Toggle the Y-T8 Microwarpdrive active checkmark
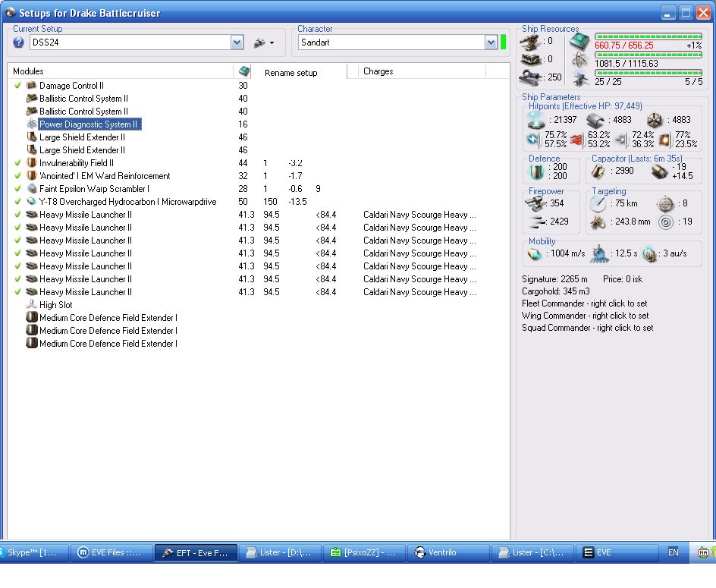The image size is (716, 588). [x=17, y=201]
